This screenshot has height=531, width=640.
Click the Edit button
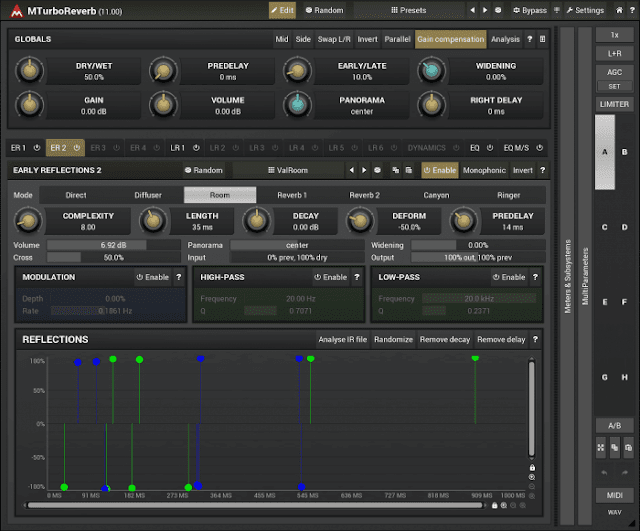pos(282,10)
